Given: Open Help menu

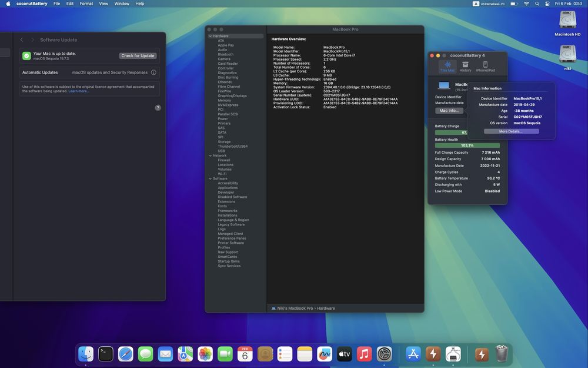Looking at the screenshot, I should [x=140, y=4].
